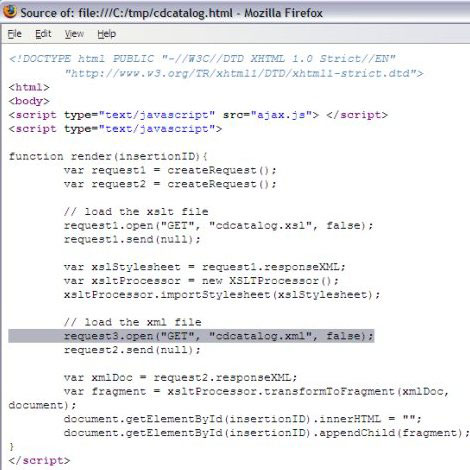Click the opening html tag
This screenshot has width=470, height=470.
29,87
